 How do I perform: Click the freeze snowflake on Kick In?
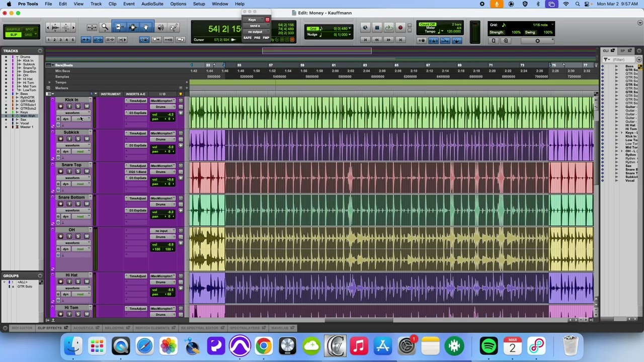(x=58, y=119)
